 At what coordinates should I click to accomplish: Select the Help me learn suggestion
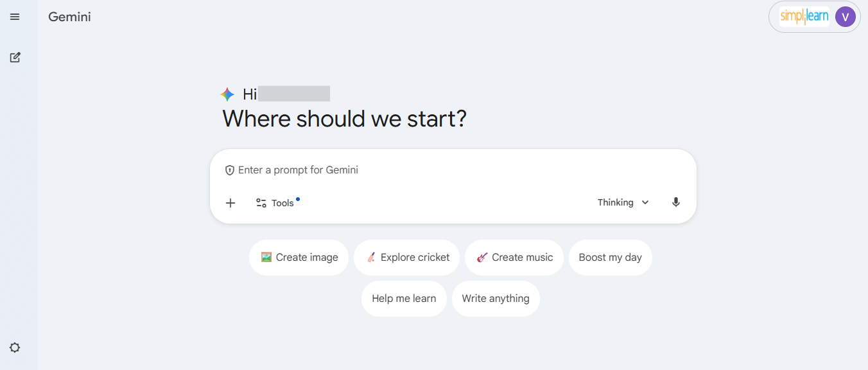point(404,298)
